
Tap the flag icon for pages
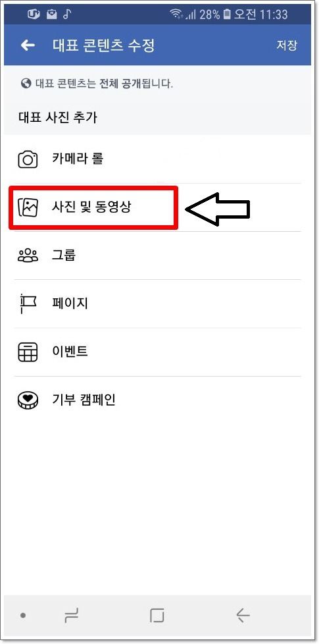coord(28,304)
